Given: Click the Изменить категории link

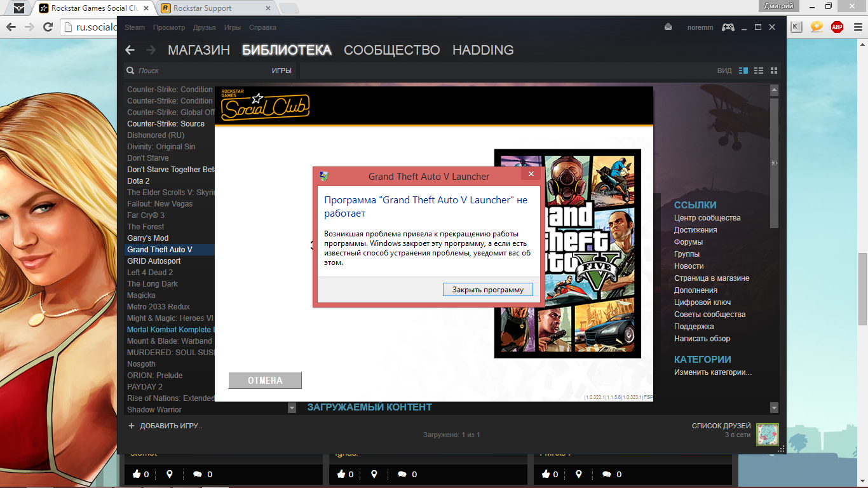Looking at the screenshot, I should [713, 372].
